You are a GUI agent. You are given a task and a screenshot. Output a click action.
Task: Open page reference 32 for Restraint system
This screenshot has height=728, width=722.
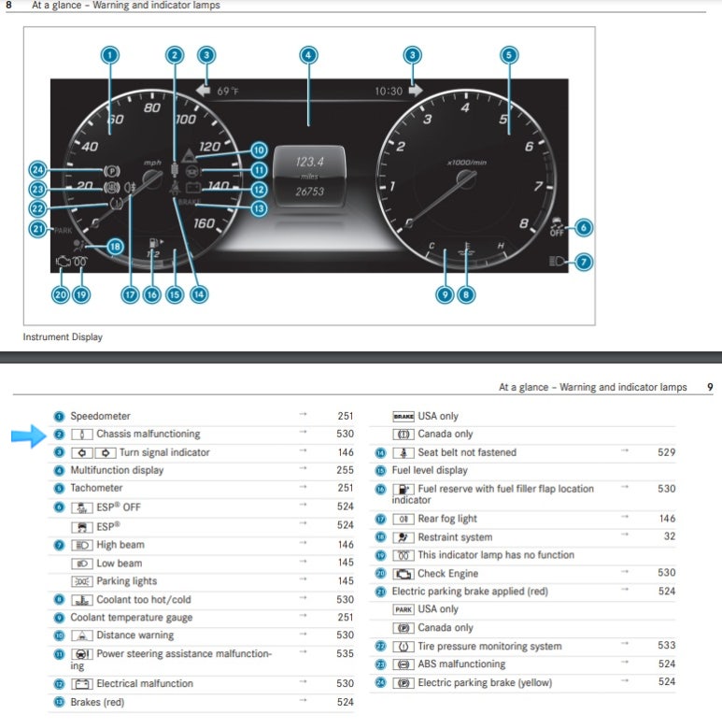(x=670, y=536)
